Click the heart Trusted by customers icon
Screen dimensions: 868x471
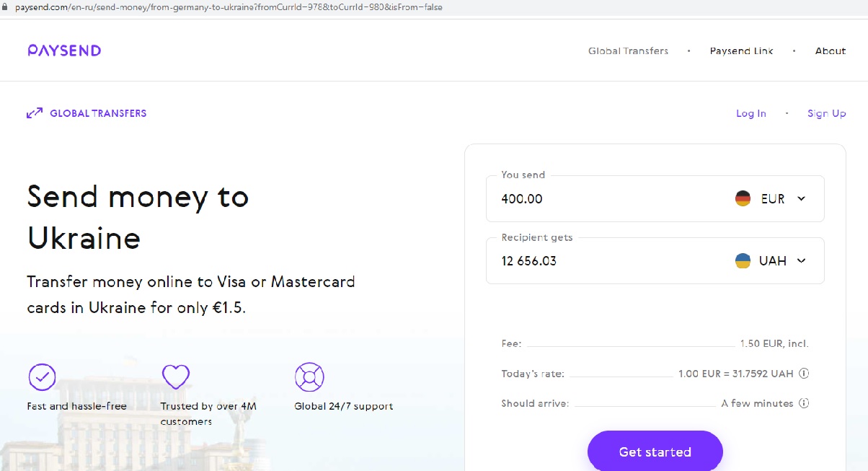[175, 377]
